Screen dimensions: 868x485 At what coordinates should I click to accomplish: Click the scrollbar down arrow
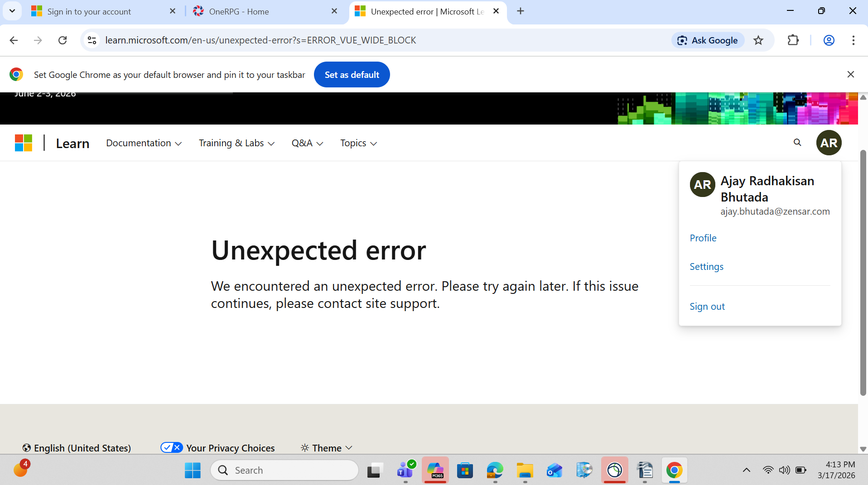(863, 449)
